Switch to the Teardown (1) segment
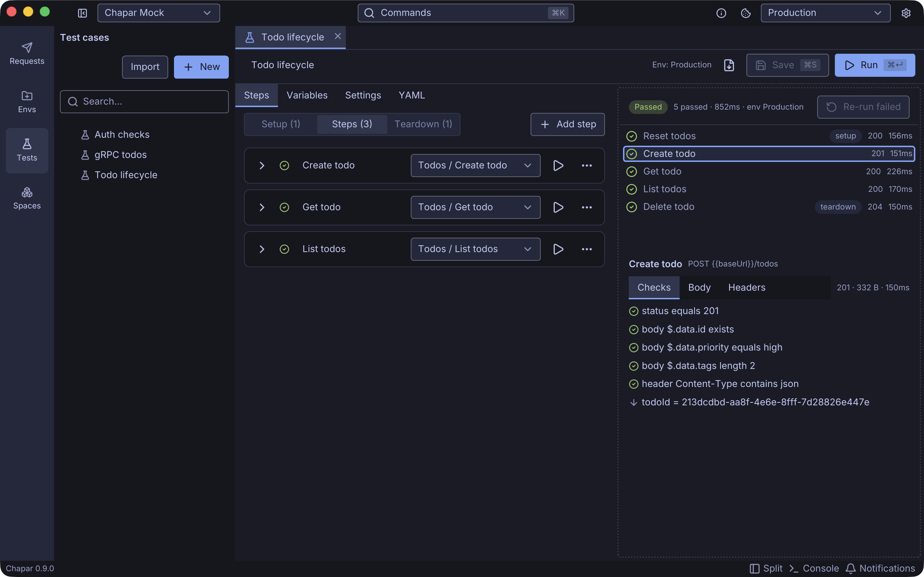 423,124
